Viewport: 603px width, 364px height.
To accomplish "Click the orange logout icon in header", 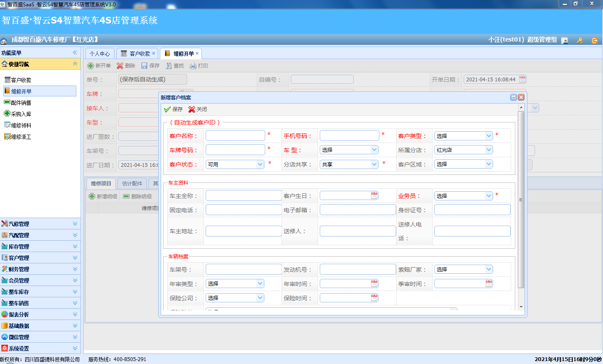I will [595, 40].
